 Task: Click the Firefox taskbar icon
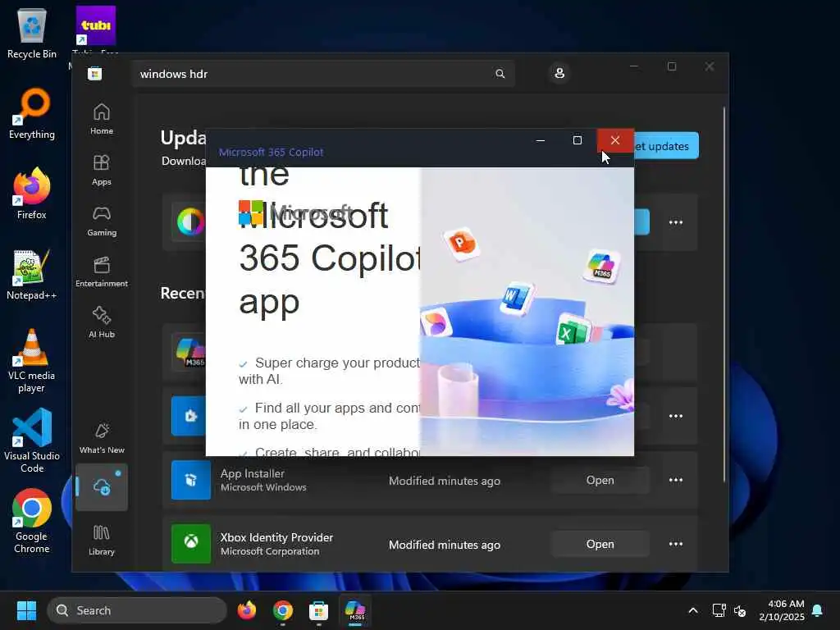[x=246, y=610]
